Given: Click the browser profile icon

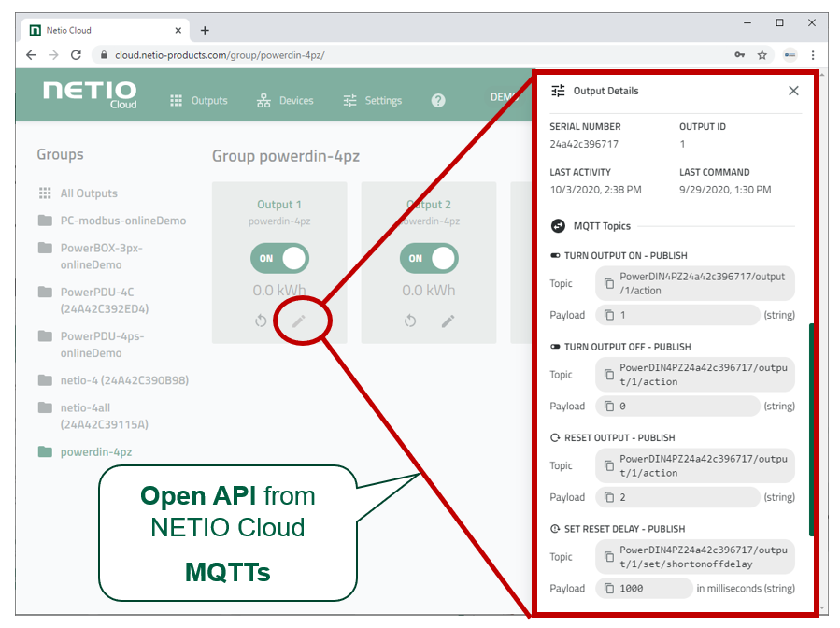Looking at the screenshot, I should point(790,54).
